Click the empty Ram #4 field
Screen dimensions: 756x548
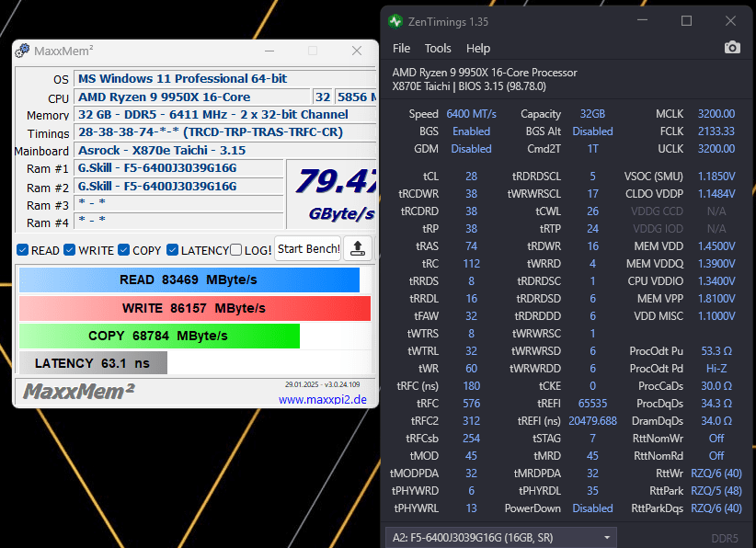(178, 222)
